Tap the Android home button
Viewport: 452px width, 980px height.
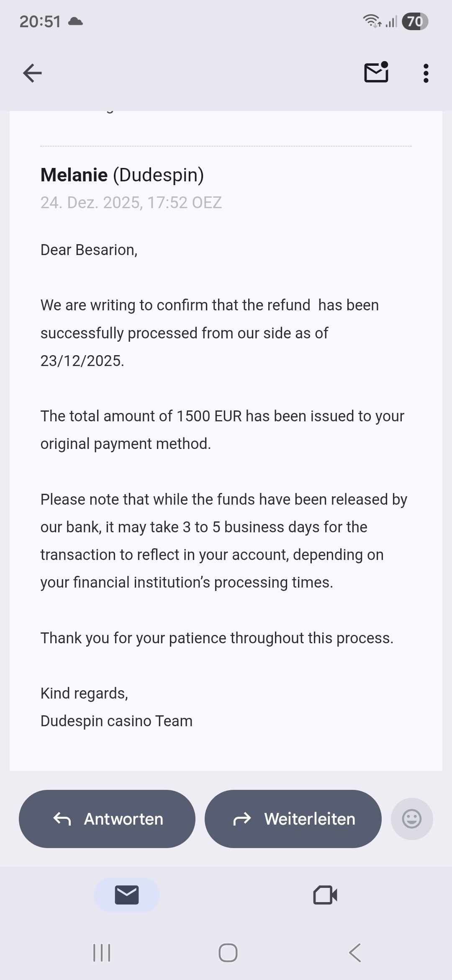[228, 953]
